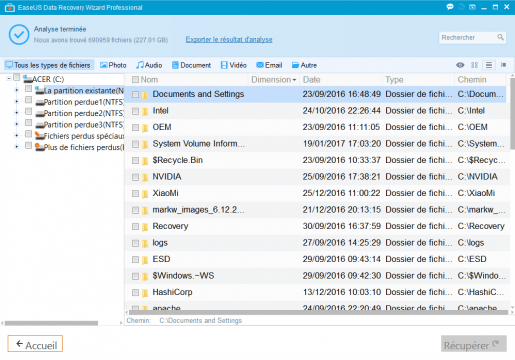This screenshot has width=515, height=360.
Task: Switch to detail view icon
Action: [503, 65]
